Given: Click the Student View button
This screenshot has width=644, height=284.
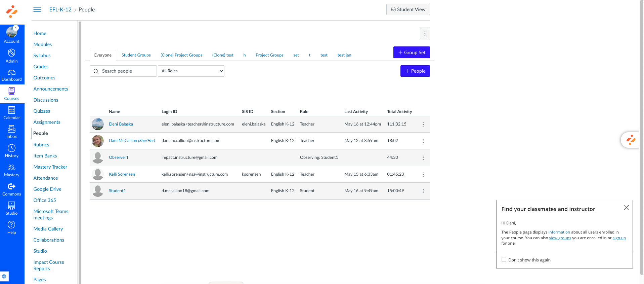Looking at the screenshot, I should (408, 9).
